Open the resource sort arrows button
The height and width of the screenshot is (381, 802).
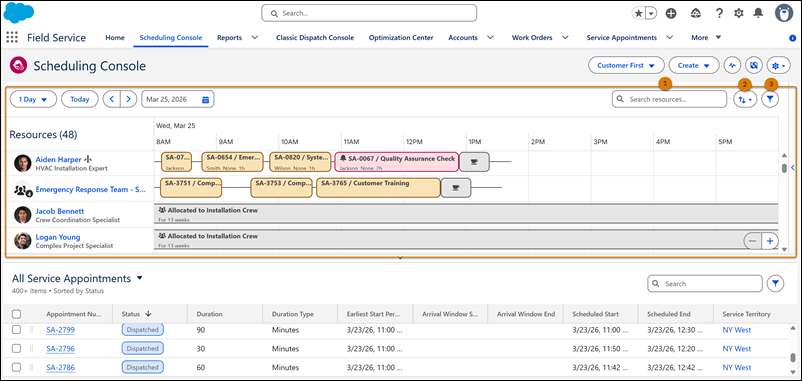click(x=745, y=100)
